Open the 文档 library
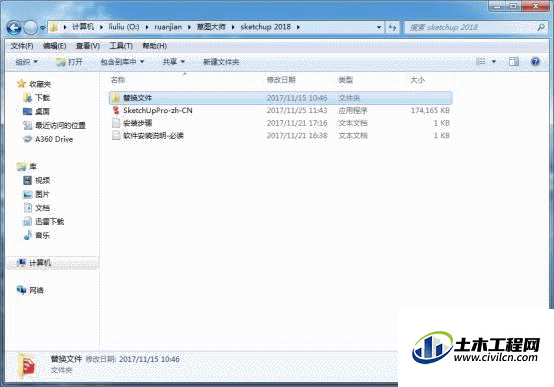Screen dimensions: 554x387 pos(42,208)
